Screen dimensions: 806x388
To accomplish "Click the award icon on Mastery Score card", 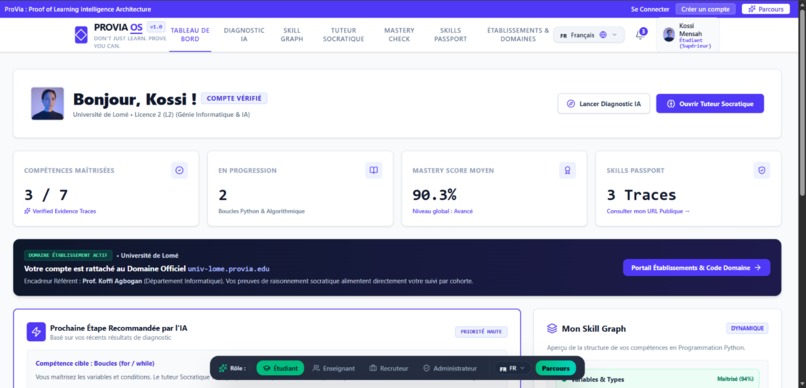I will tap(567, 170).
